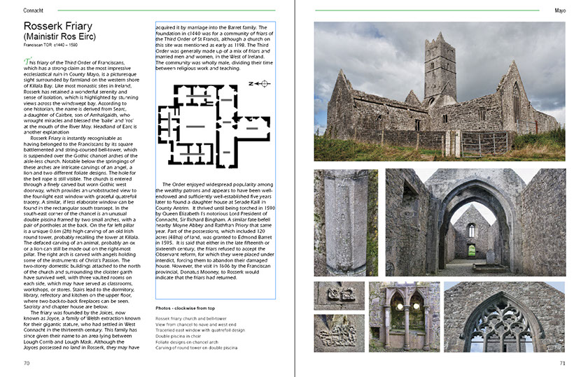The height and width of the screenshot is (377, 588).
Task: Select the green drop cap letter T
Action: click(27, 62)
